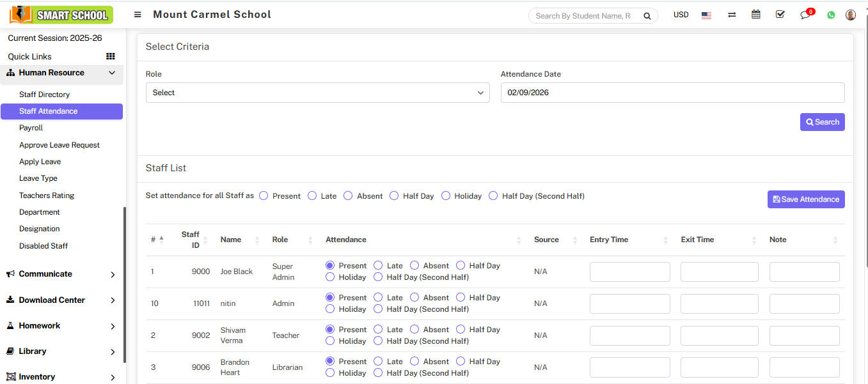Go to Staff Directory in sidebar
The width and height of the screenshot is (868, 384).
tap(44, 95)
